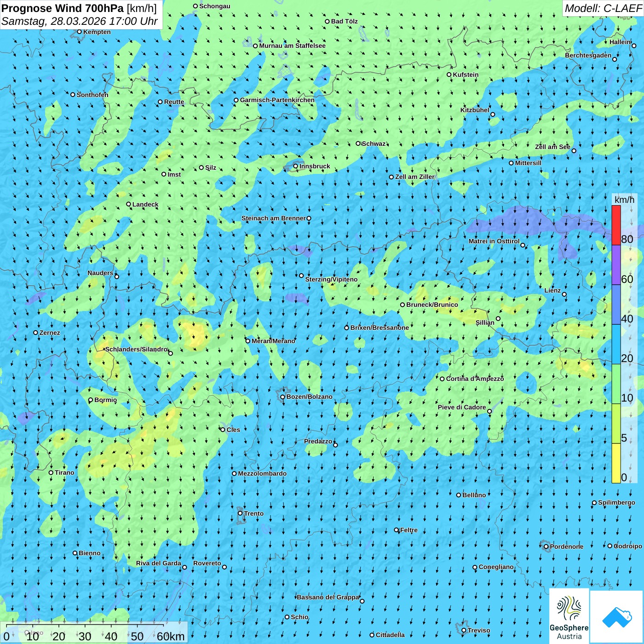The image size is (644, 644).
Task: Click the Zell am See marker
Action: (x=574, y=151)
